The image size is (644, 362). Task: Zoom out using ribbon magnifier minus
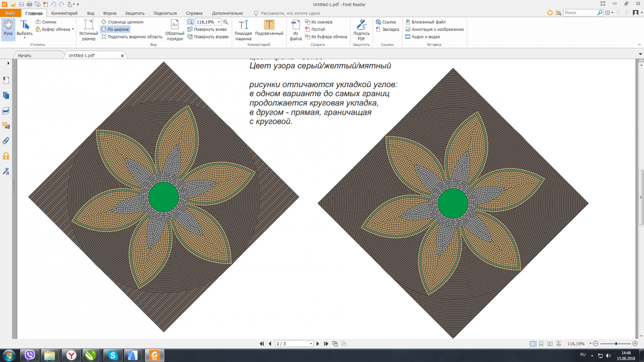(190, 22)
